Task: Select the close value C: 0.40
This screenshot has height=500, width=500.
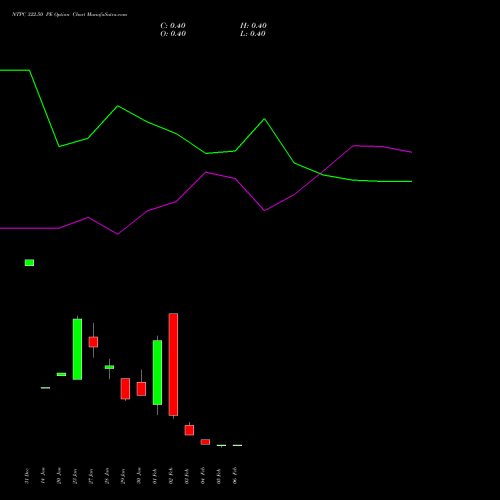Action: coord(173,26)
